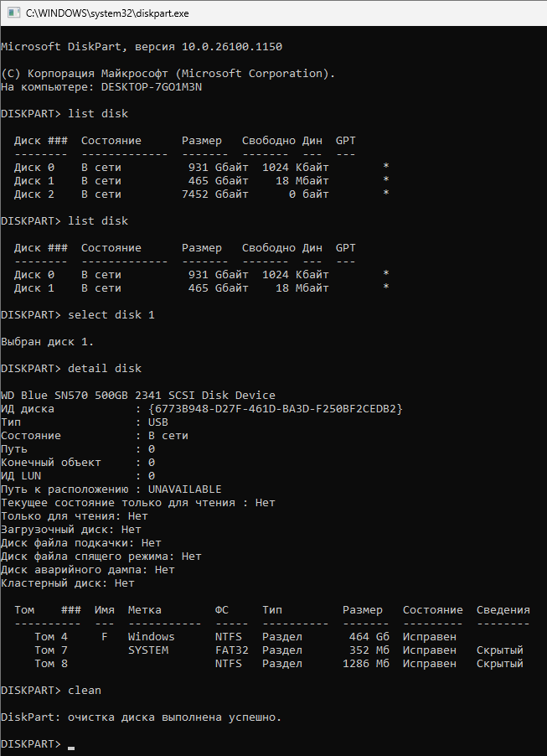
Task: Click the blinking cursor at DISKPART prompt
Action: [x=71, y=748]
